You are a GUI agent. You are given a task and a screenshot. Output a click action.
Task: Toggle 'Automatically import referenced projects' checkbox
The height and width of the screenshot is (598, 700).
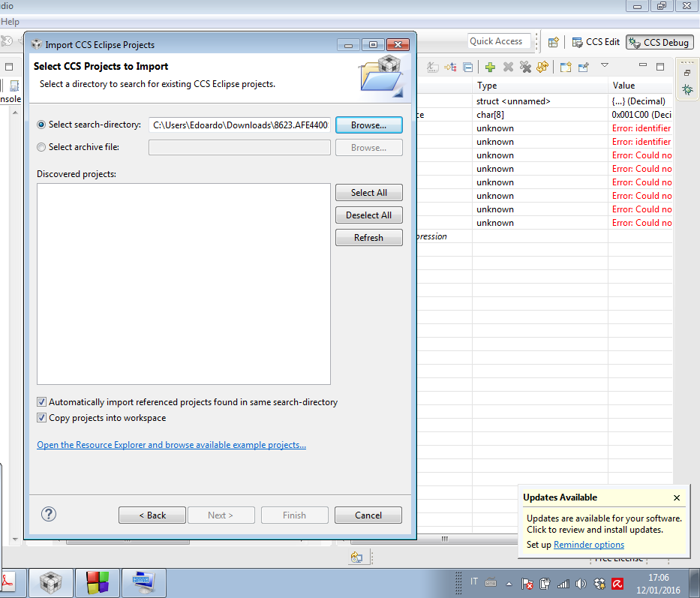click(x=41, y=402)
